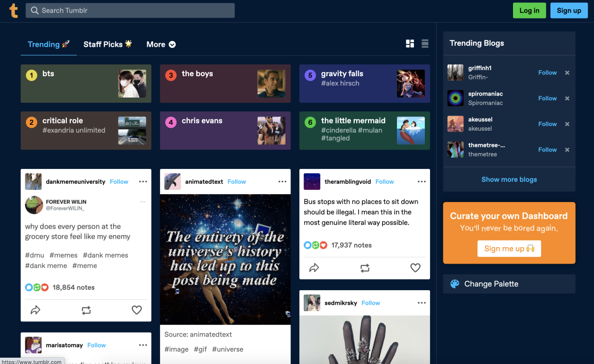Reblog therambling­void bus stops post

[x=365, y=268]
